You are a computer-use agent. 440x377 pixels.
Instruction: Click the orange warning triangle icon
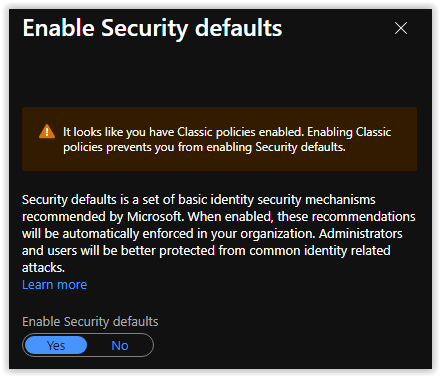tap(47, 131)
